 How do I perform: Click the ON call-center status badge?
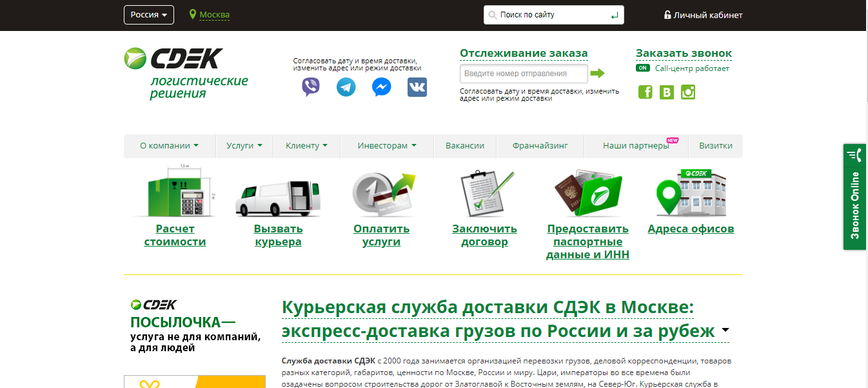coord(643,68)
